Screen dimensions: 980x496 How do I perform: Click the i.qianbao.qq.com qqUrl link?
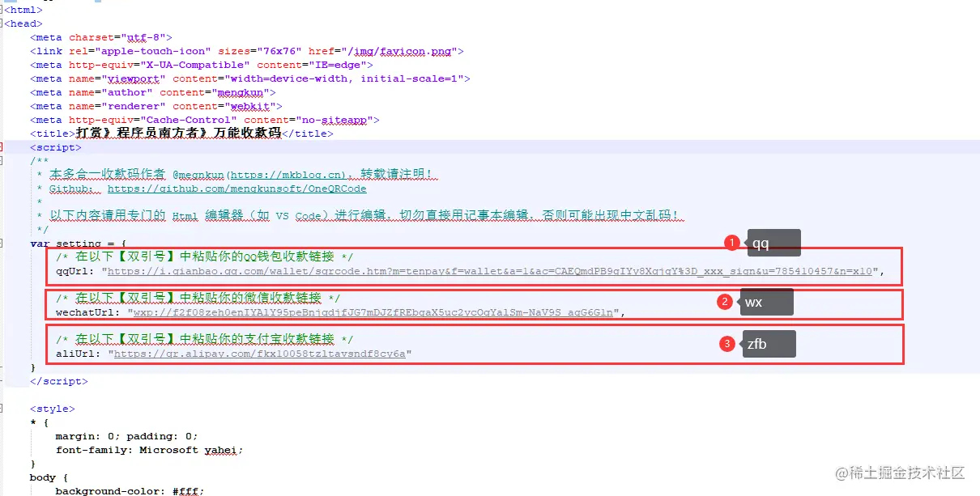click(489, 271)
